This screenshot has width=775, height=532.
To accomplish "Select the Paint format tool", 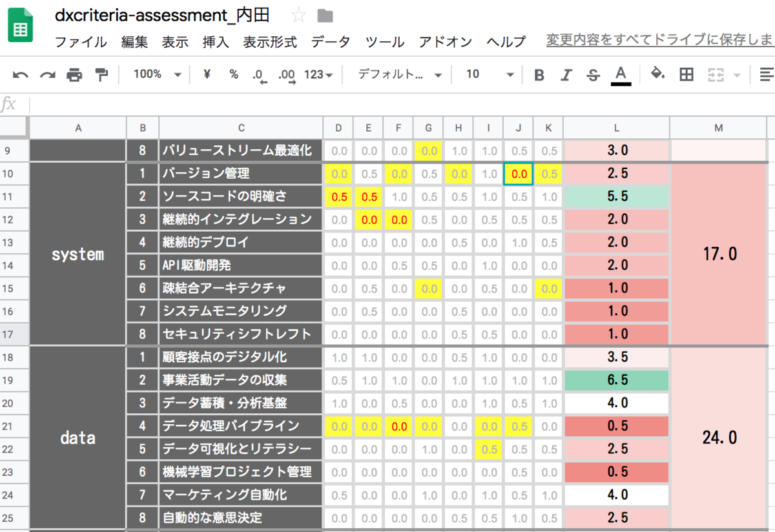I will pos(101,74).
